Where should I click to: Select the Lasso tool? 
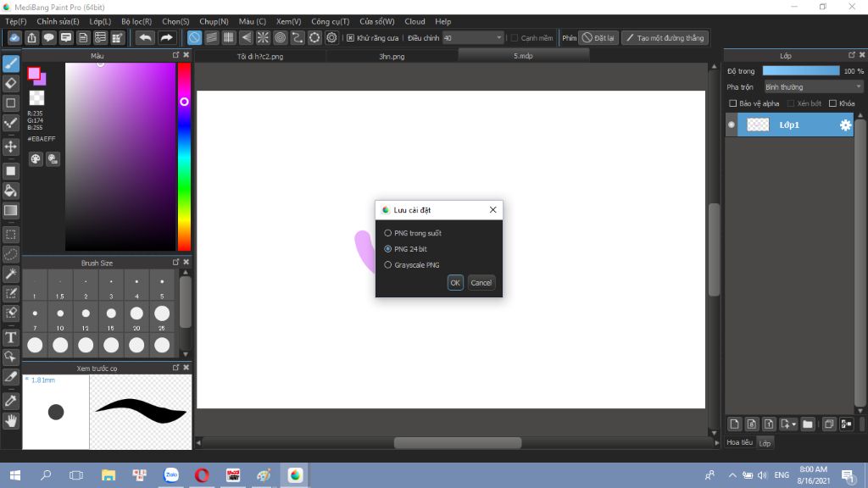(x=10, y=254)
